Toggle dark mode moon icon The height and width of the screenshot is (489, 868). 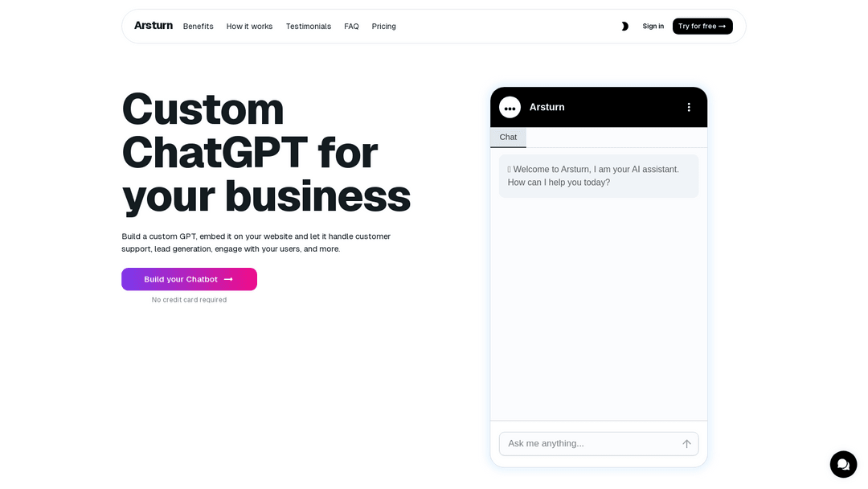(x=624, y=27)
